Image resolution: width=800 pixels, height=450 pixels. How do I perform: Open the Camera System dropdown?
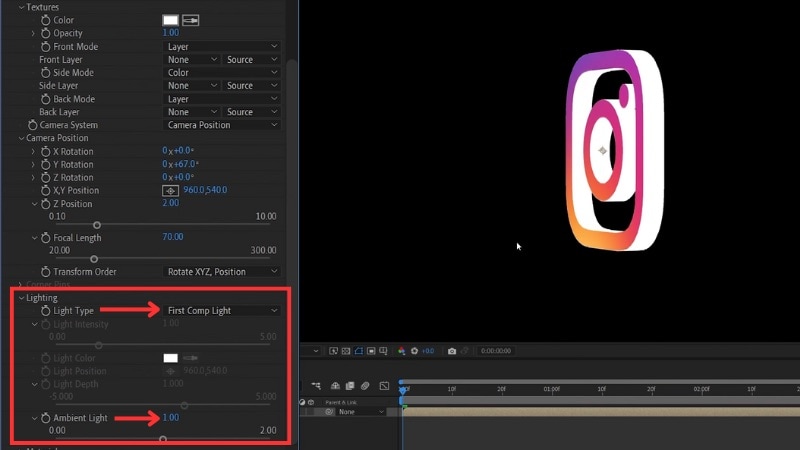tap(222, 125)
